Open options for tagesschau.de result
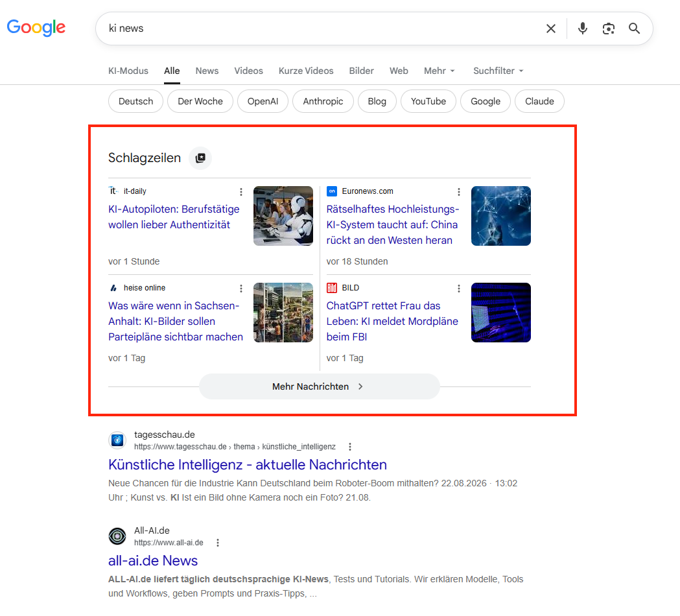The image size is (680, 616). coord(350,447)
